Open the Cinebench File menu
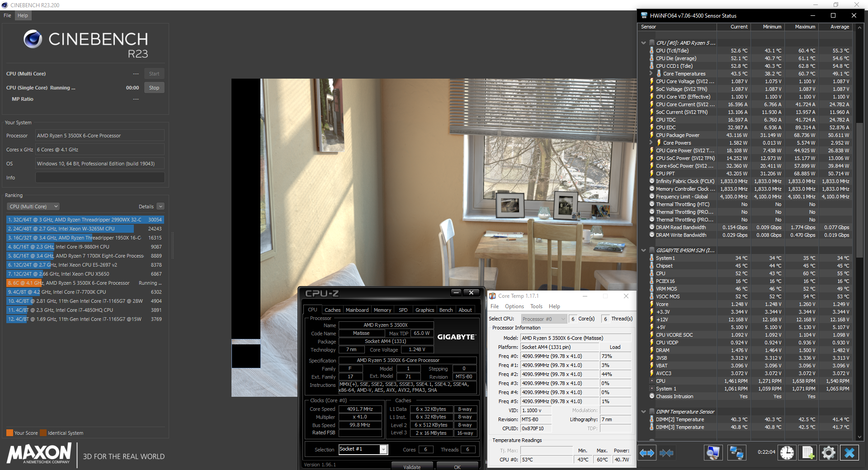This screenshot has height=470, width=868. 7,15
